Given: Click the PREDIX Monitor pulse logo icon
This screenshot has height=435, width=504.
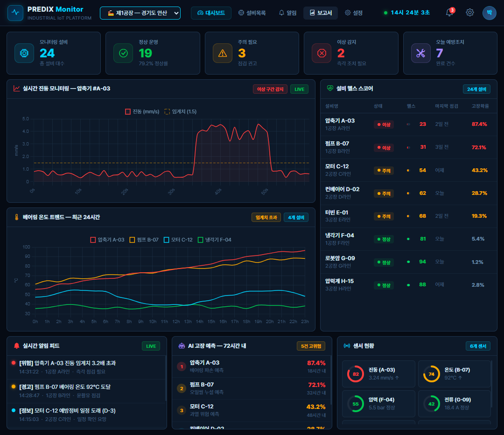Looking at the screenshot, I should point(15,13).
